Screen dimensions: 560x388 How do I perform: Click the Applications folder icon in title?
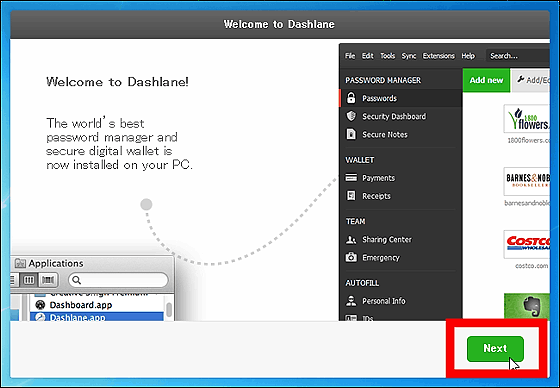[20, 263]
